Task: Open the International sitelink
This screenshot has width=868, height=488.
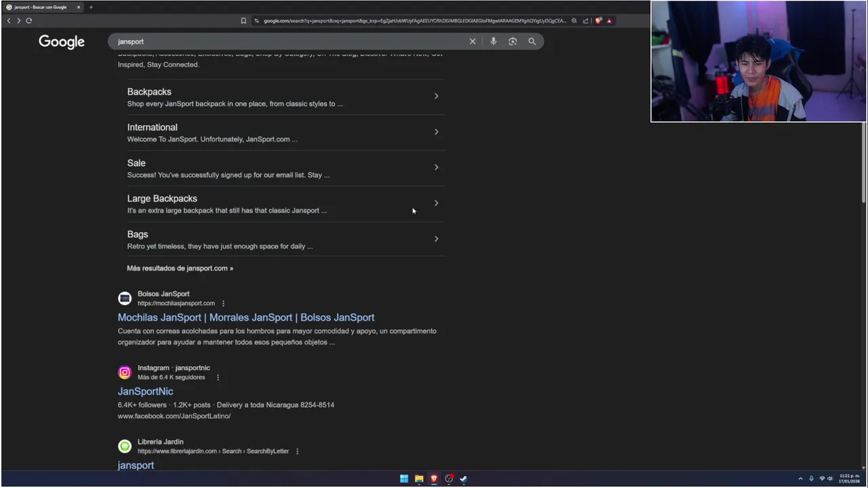Action: click(152, 127)
